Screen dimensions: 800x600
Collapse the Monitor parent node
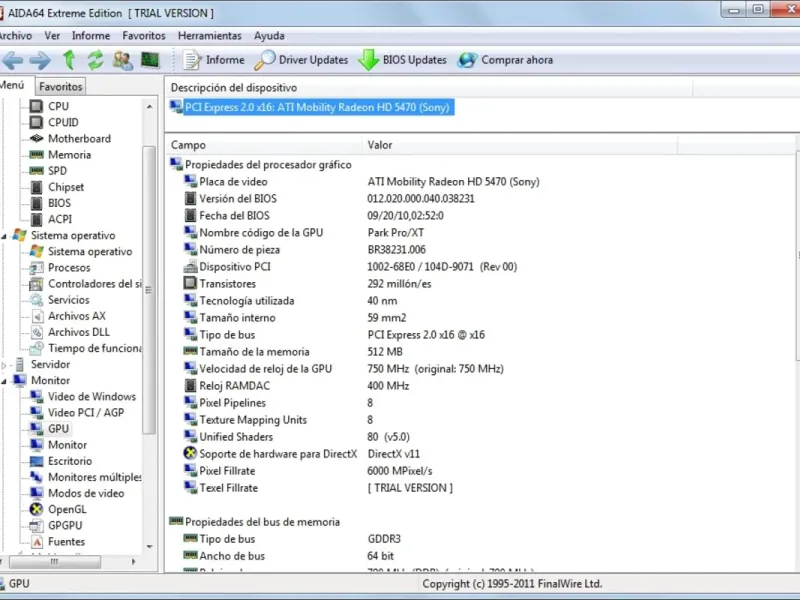[4, 381]
